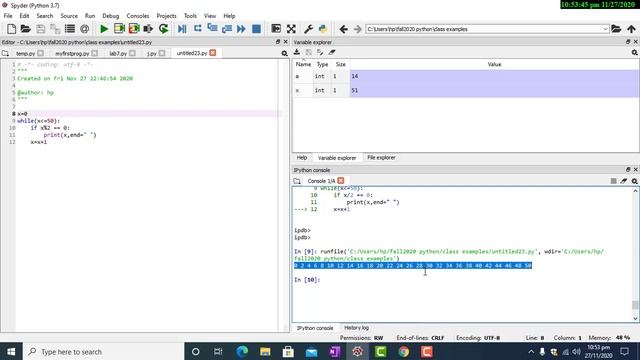This screenshot has height=360, width=640.
Task: Clear console eraser icon in IPython console
Action: tap(624, 181)
